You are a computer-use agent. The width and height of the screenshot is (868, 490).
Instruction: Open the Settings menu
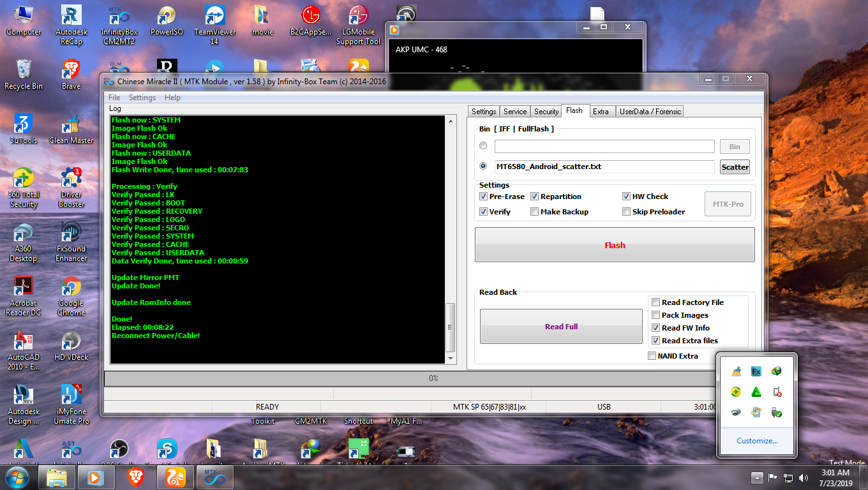click(x=142, y=98)
